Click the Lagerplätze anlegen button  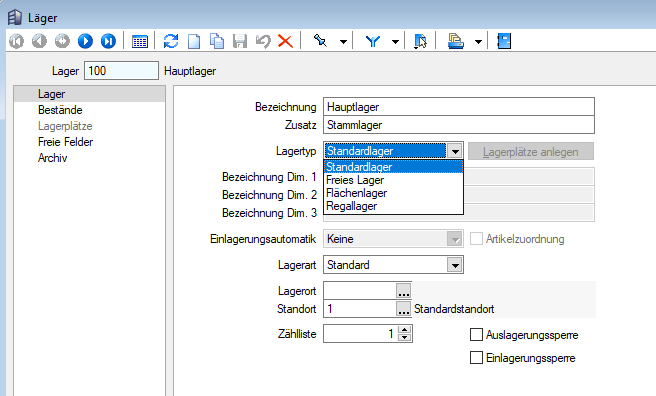(530, 151)
